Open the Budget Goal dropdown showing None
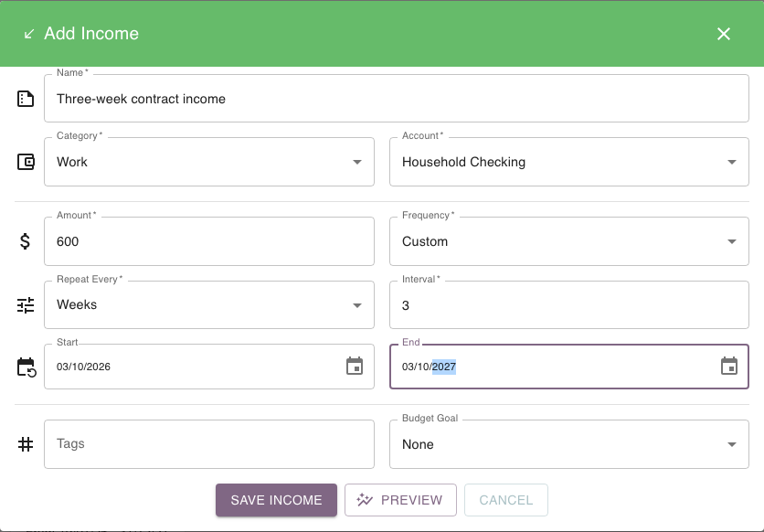 pos(569,444)
